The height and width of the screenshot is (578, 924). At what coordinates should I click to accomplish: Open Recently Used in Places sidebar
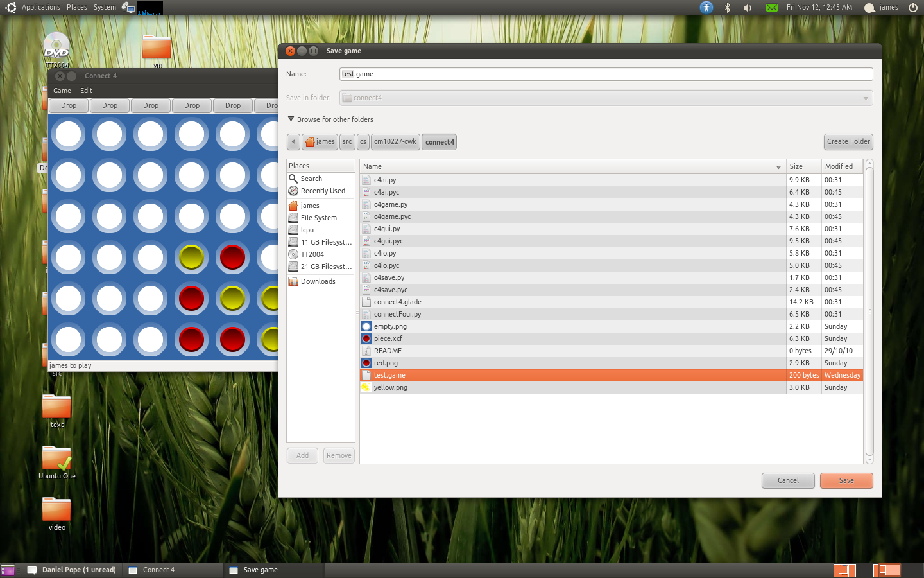(322, 191)
